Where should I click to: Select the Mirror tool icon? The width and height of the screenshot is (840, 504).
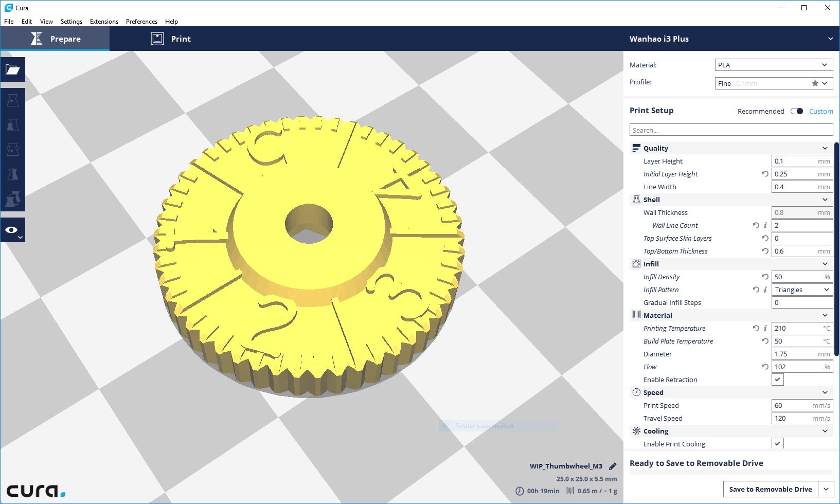point(13,174)
